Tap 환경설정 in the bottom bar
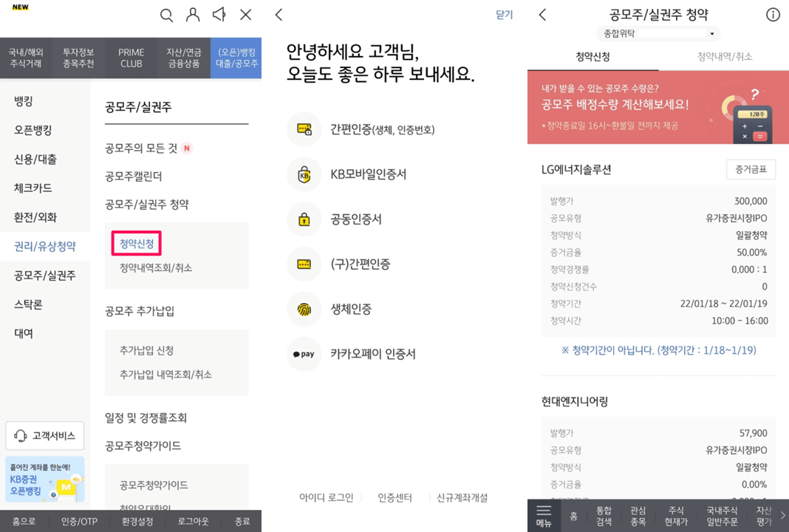The image size is (789, 532). pyautogui.click(x=137, y=522)
